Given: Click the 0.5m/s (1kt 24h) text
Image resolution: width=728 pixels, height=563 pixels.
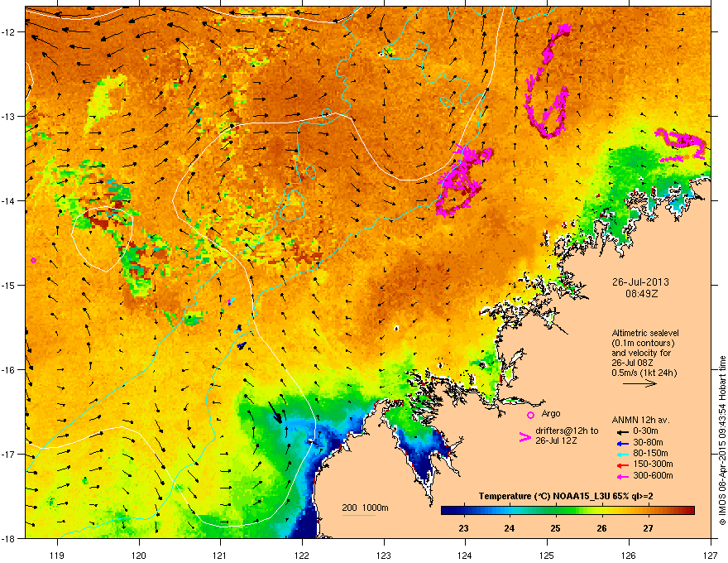Looking at the screenshot, I should tap(644, 373).
